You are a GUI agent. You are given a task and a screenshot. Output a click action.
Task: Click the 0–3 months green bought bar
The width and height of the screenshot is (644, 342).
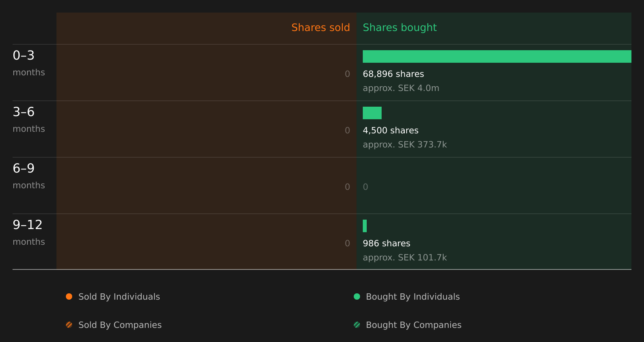pyautogui.click(x=497, y=56)
